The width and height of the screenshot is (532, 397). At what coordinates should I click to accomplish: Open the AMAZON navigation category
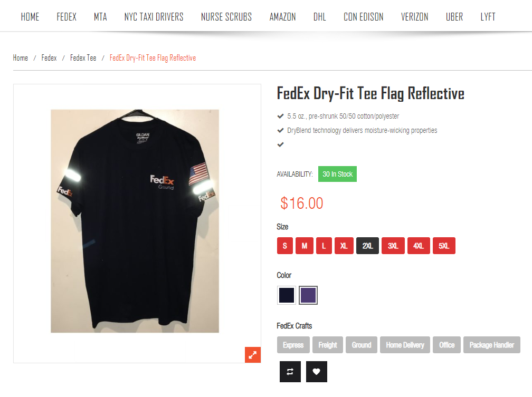(283, 17)
